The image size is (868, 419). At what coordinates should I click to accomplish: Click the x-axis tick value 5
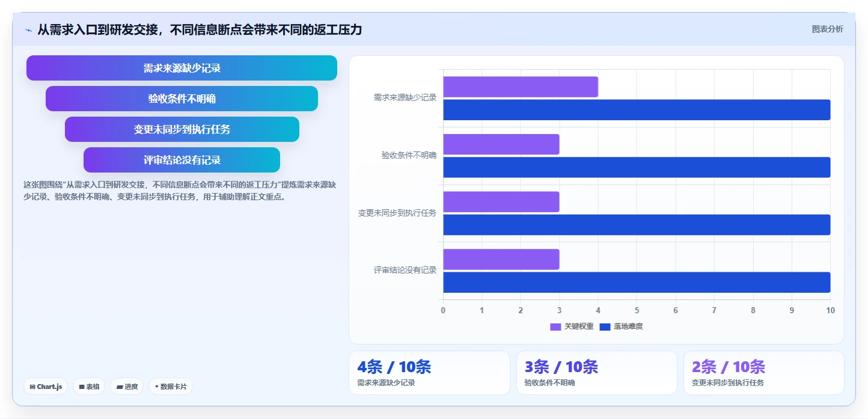pos(637,310)
